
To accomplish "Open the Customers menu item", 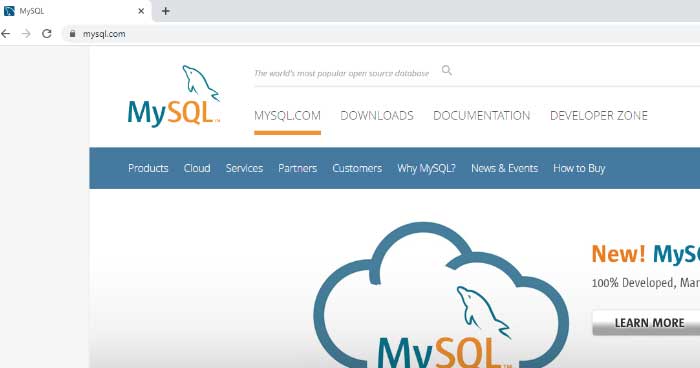I will 357,168.
